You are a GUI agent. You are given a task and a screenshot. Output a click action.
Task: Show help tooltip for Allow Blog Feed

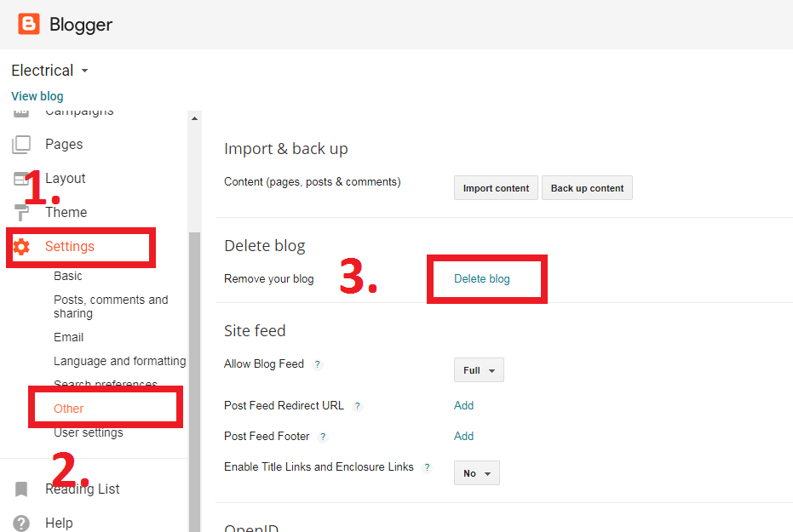pos(317,364)
